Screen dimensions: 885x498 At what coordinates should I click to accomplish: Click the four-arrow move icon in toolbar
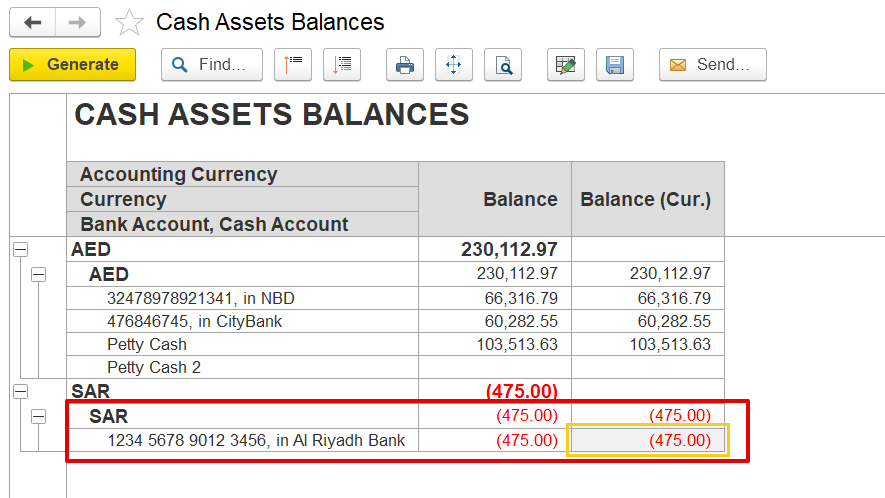453,65
